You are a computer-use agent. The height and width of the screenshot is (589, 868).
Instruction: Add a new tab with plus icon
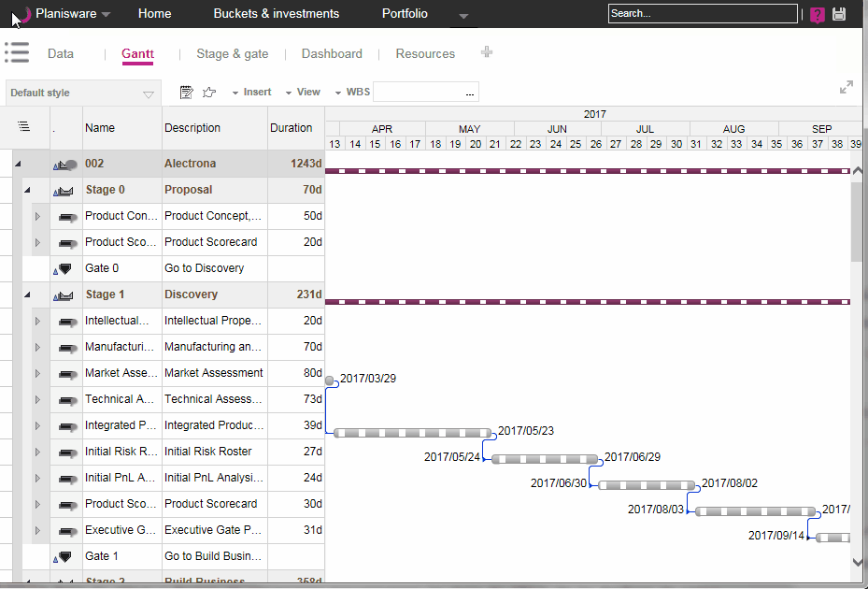(x=487, y=52)
